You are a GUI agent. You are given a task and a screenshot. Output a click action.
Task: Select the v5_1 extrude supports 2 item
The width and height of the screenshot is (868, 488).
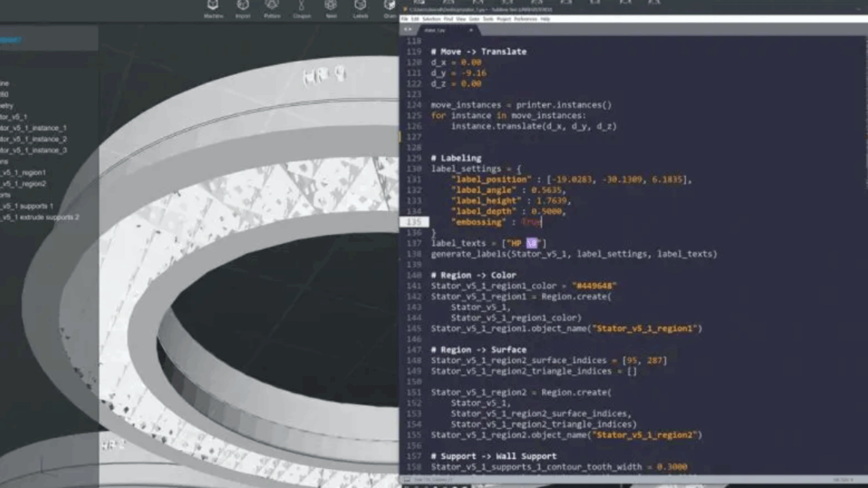(40, 217)
